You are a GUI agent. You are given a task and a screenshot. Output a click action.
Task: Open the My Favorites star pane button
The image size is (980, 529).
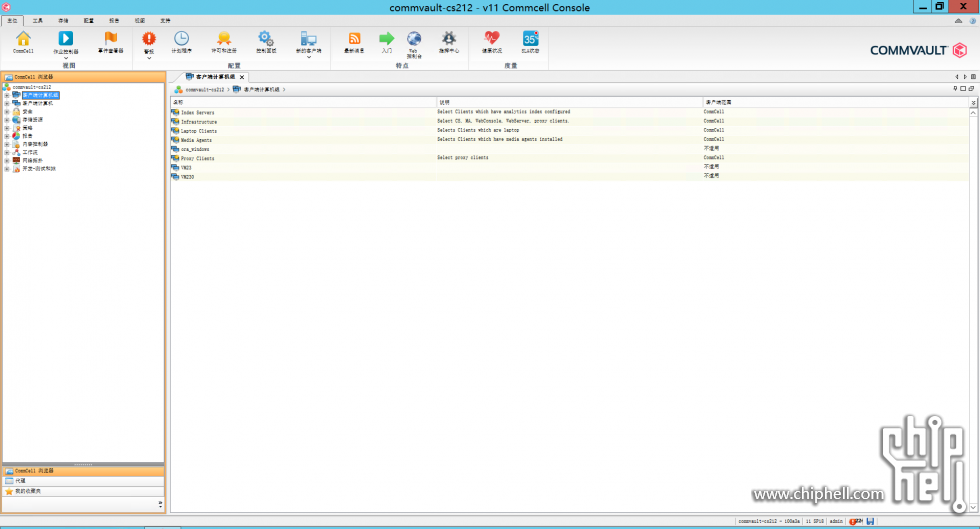tap(83, 491)
